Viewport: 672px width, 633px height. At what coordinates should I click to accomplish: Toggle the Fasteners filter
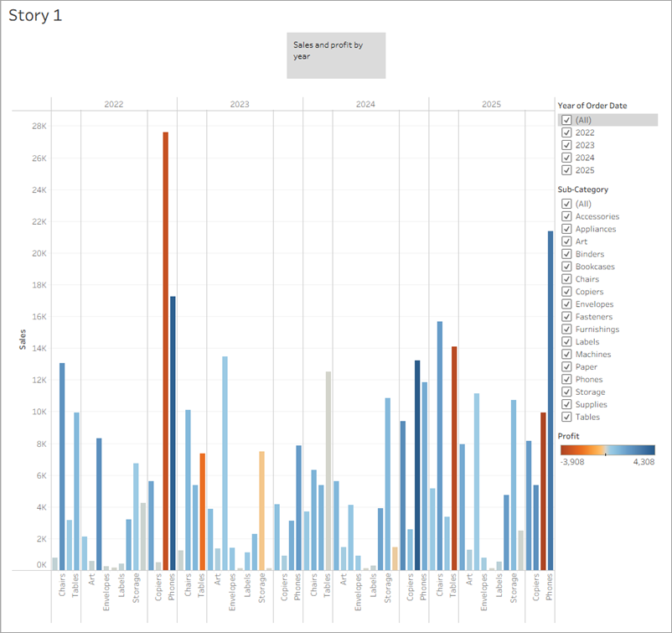point(567,316)
